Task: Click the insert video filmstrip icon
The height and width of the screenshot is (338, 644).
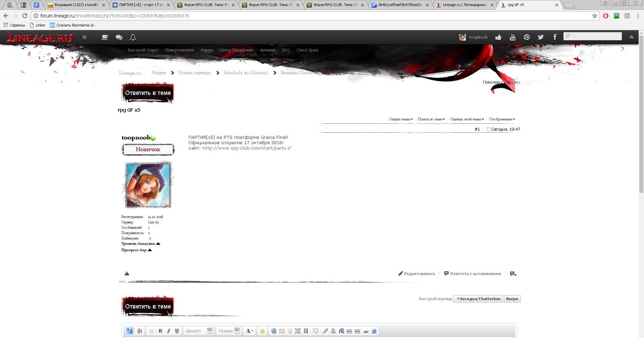Action: (x=306, y=331)
